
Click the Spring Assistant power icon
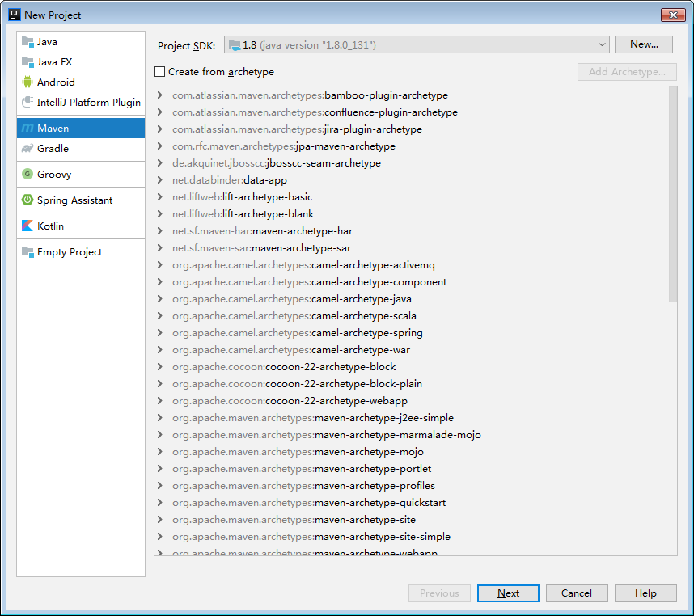pyautogui.click(x=28, y=200)
